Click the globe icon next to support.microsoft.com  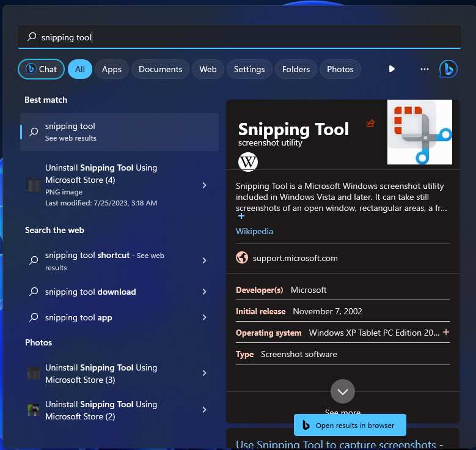click(x=242, y=258)
